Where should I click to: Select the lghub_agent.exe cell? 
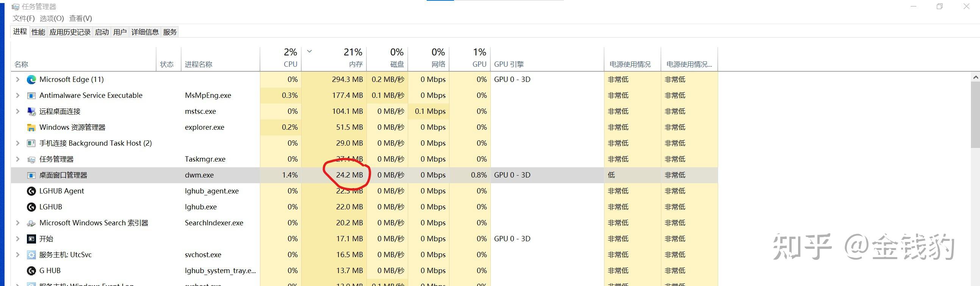(212, 191)
